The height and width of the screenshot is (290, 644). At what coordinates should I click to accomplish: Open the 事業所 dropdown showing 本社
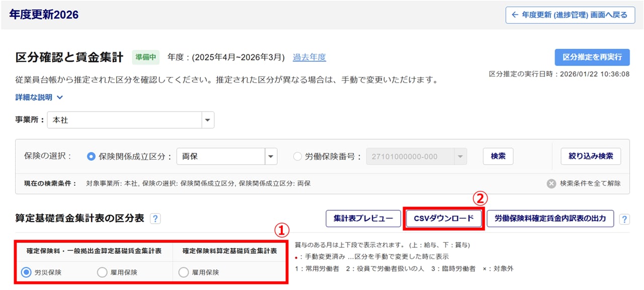pyautogui.click(x=207, y=121)
